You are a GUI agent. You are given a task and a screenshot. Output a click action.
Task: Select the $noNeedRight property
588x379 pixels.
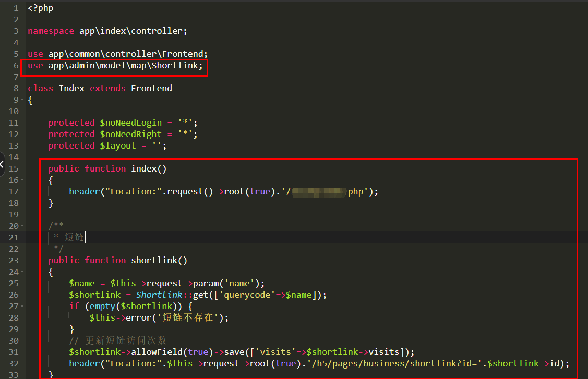click(x=131, y=134)
